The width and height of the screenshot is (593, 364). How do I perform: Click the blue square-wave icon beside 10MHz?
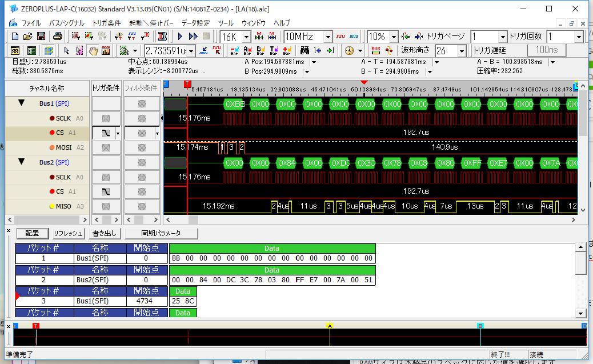point(354,37)
